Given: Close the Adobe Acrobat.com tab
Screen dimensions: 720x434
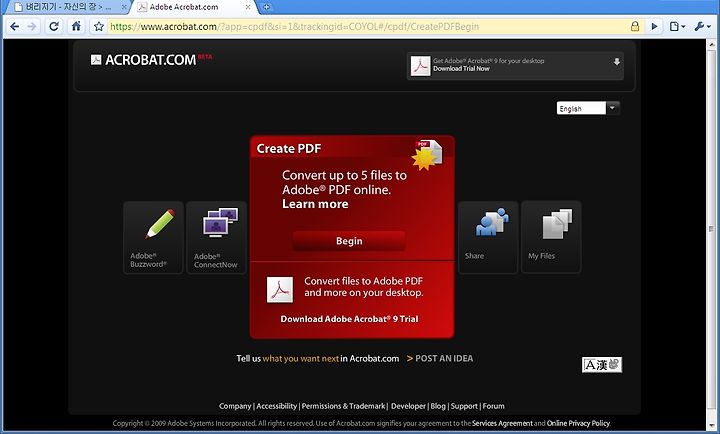Looking at the screenshot, I should pyautogui.click(x=248, y=7).
